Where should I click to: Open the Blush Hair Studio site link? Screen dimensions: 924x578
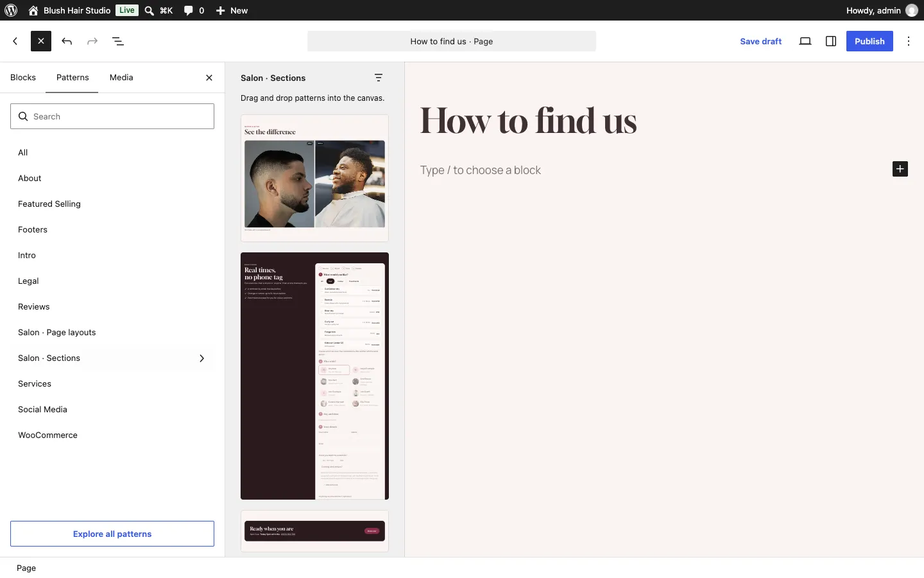coord(69,10)
